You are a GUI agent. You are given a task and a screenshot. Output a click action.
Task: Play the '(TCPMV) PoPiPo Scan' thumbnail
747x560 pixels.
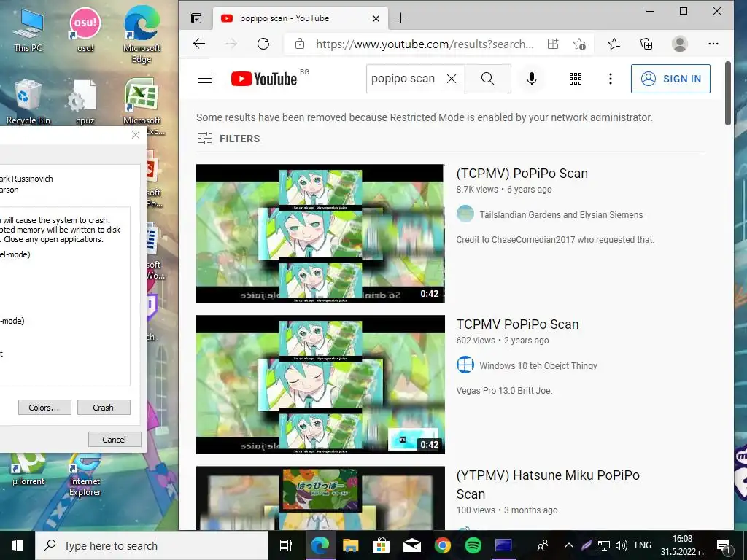click(x=320, y=233)
